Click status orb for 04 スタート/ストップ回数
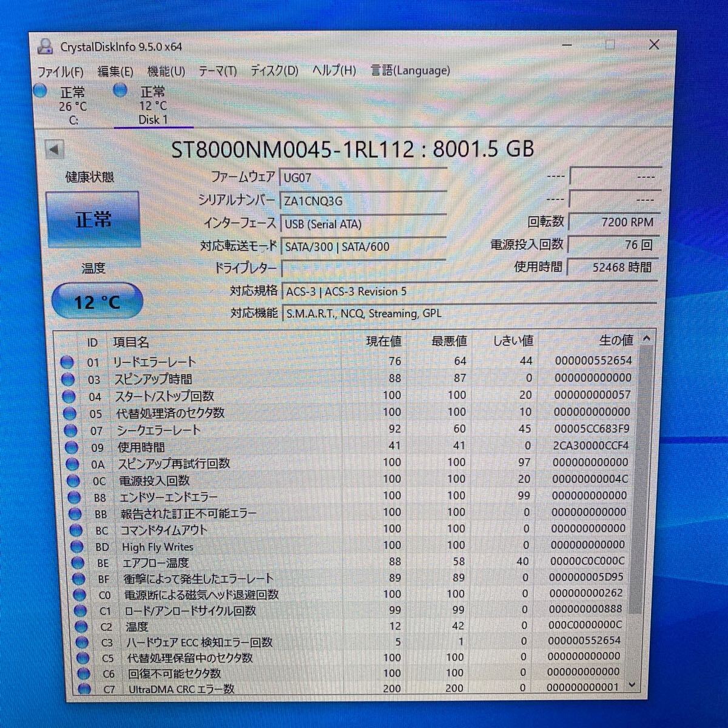This screenshot has height=728, width=728. 69,397
